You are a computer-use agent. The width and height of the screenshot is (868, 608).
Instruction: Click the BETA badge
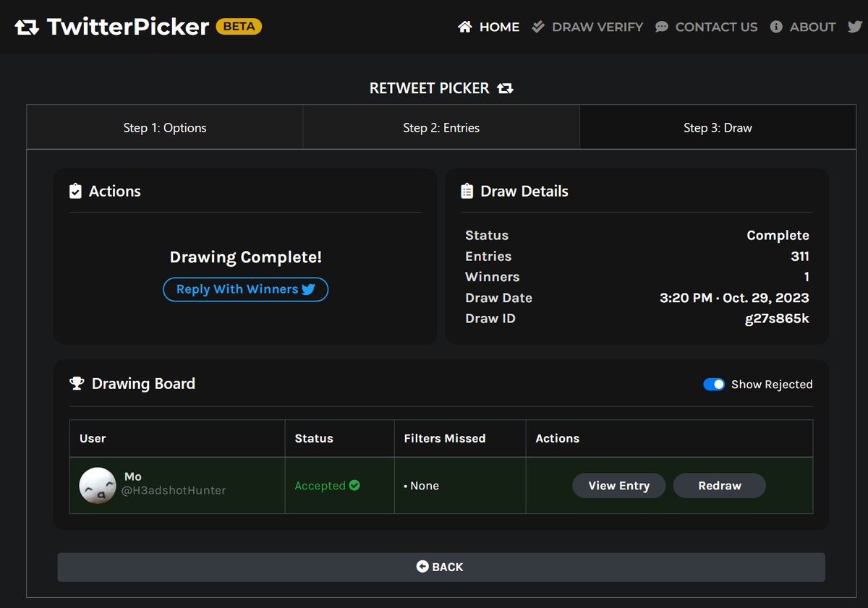pyautogui.click(x=239, y=27)
